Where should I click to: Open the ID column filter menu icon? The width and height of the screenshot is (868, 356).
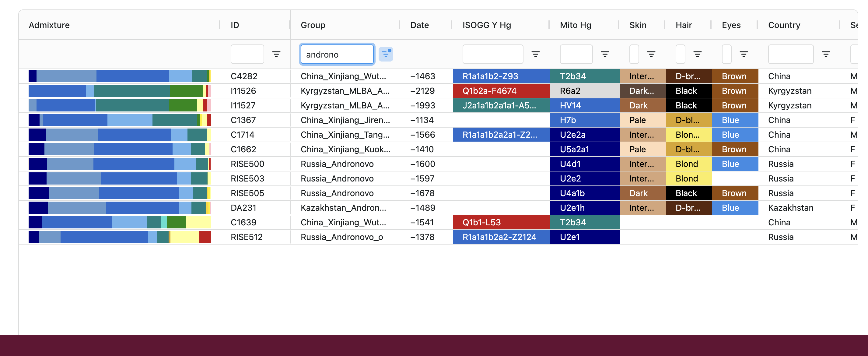coord(276,54)
